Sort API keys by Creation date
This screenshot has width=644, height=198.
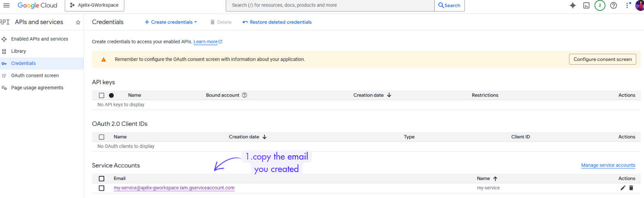[x=372, y=95]
